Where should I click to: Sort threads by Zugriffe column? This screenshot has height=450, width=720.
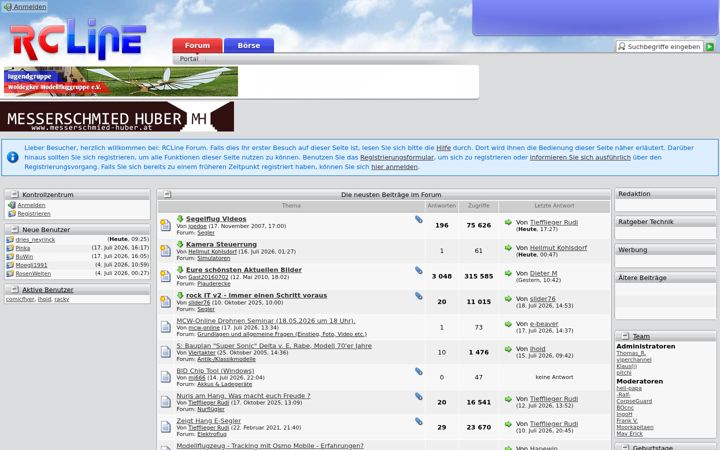(x=478, y=206)
